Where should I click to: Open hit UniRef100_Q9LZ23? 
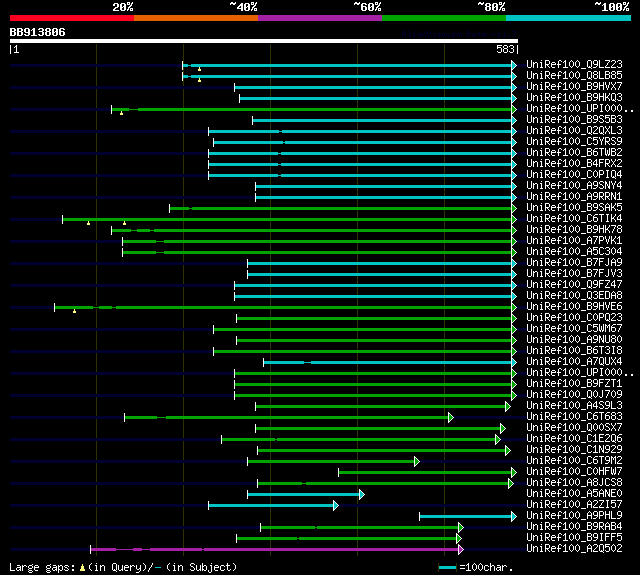[x=574, y=64]
